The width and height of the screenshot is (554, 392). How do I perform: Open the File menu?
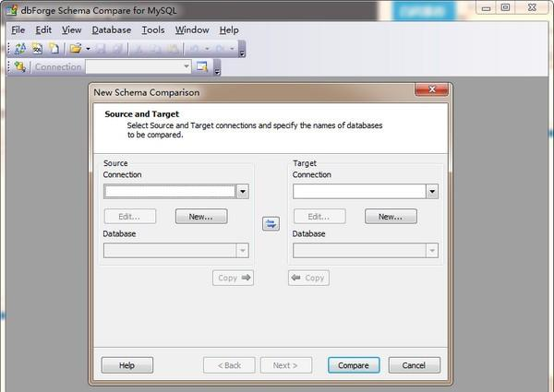(18, 30)
